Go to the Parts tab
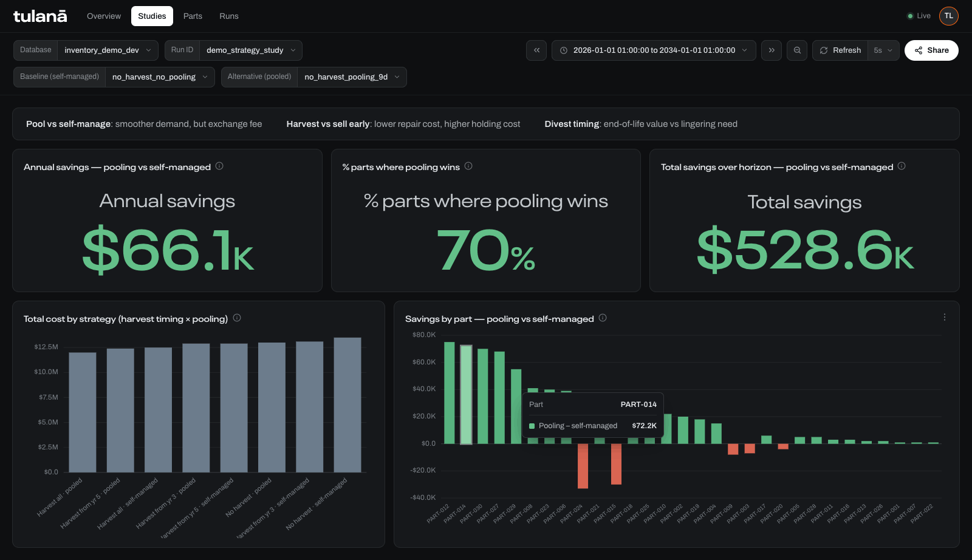Image resolution: width=972 pixels, height=560 pixels. [193, 16]
